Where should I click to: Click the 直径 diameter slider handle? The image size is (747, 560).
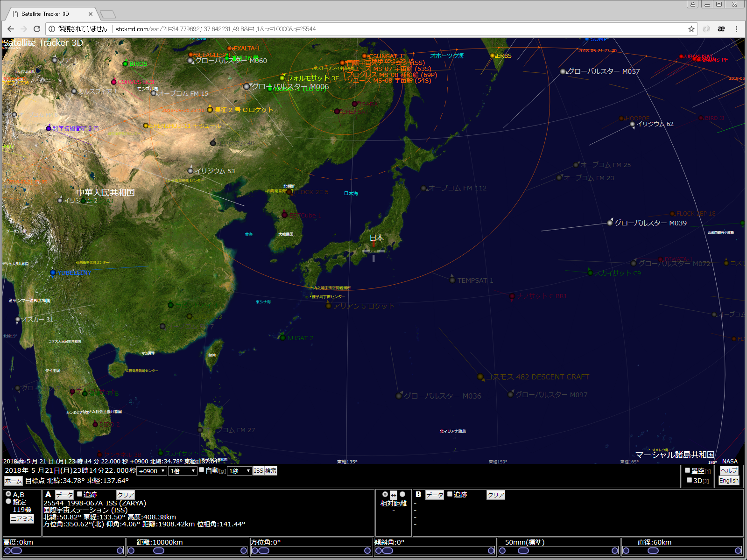tap(653, 551)
